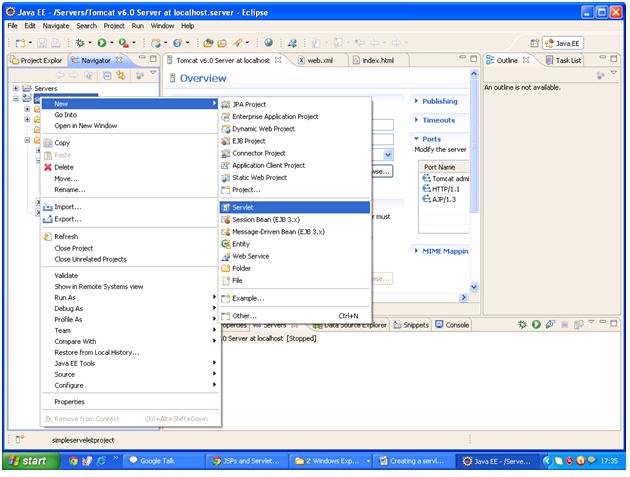Expand the Publishing section

(x=416, y=101)
